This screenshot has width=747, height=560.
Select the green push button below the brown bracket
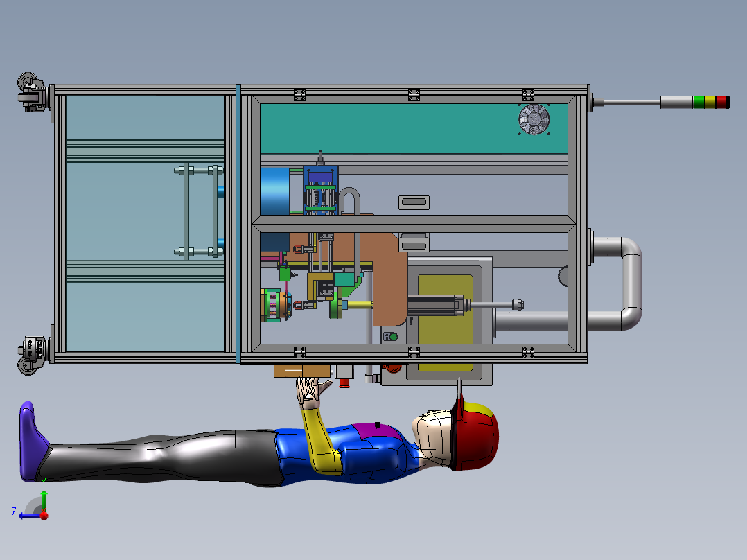[393, 337]
